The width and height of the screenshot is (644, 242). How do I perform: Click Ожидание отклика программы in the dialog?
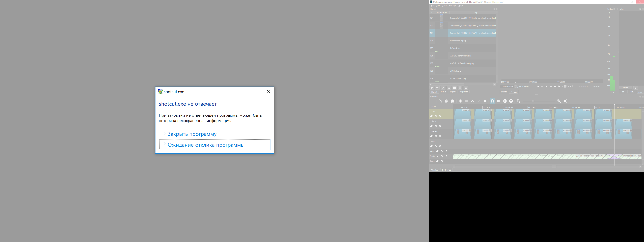tap(206, 145)
